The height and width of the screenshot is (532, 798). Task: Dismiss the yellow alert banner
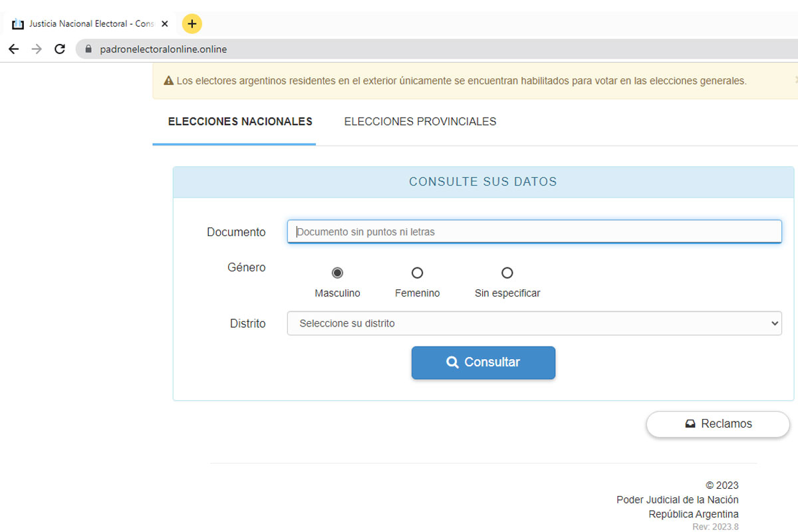click(796, 79)
